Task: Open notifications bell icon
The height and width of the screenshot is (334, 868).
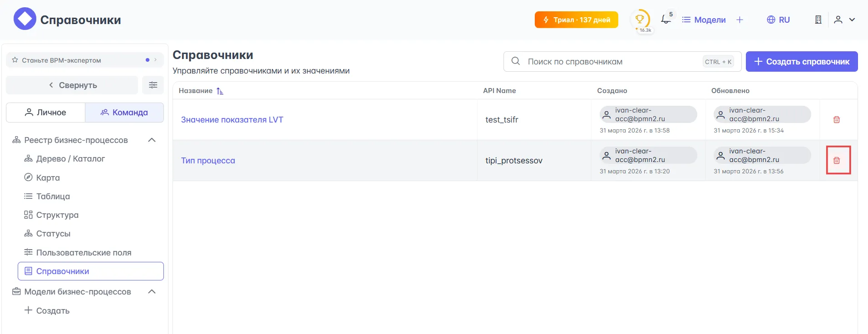Action: (666, 20)
